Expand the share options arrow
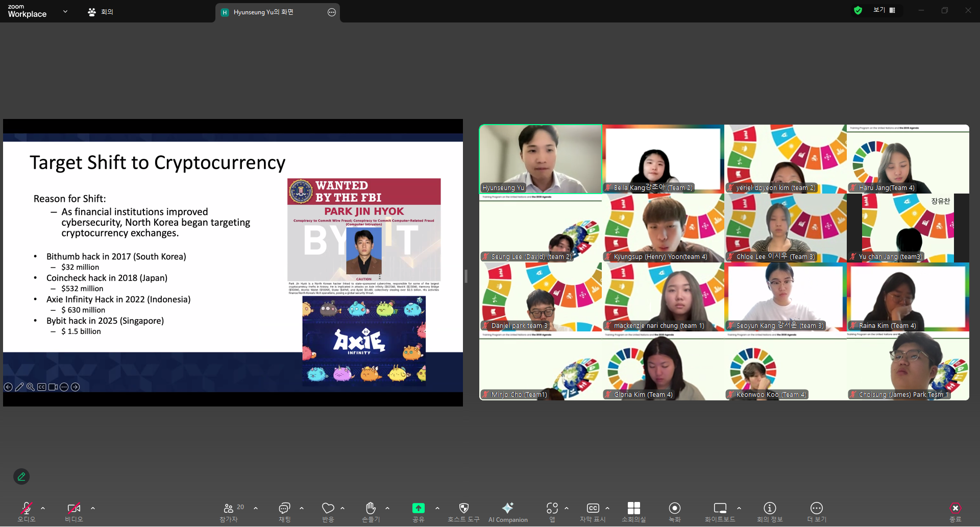 tap(437, 508)
